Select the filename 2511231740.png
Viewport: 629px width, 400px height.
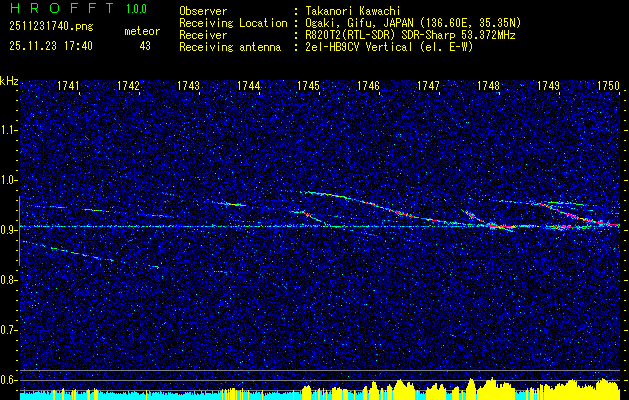click(x=51, y=27)
